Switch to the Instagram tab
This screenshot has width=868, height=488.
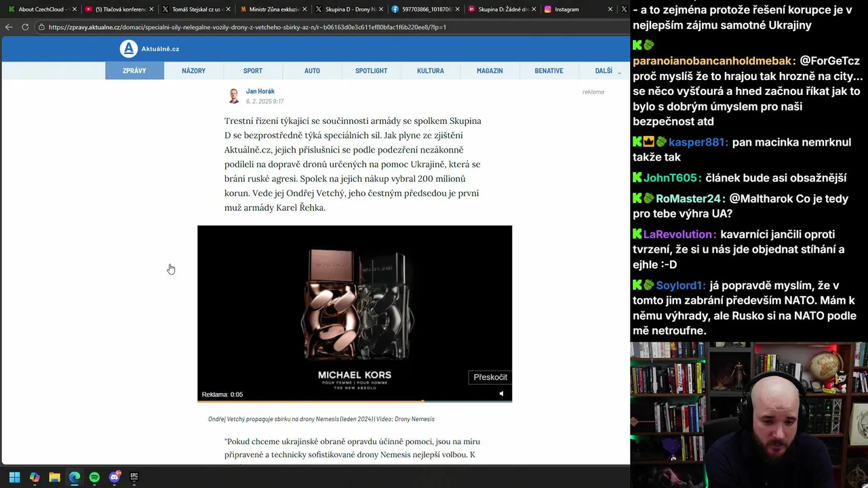[576, 9]
